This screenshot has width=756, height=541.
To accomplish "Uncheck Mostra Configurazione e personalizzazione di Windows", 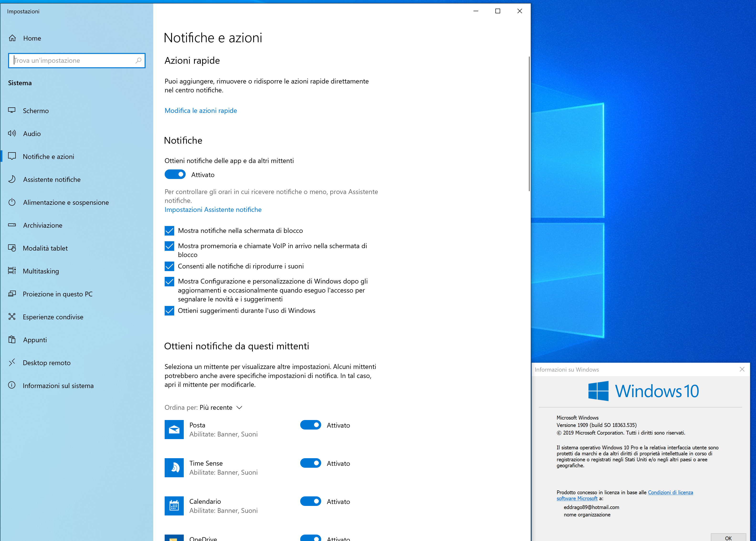I will [x=169, y=282].
